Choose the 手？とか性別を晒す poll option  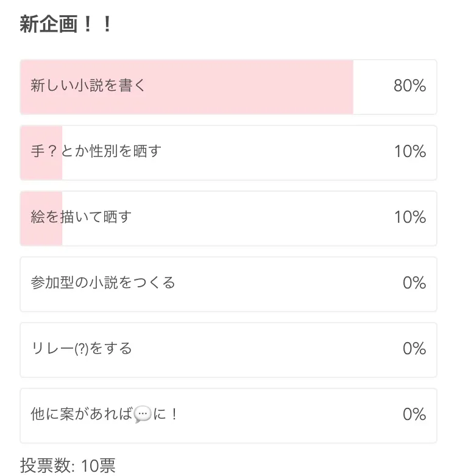pyautogui.click(x=96, y=152)
